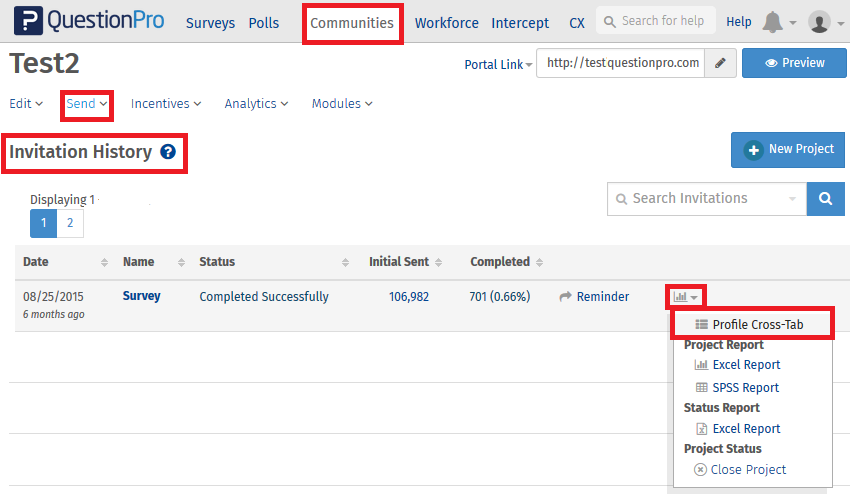Click the blue search magnifier button
The width and height of the screenshot is (850, 501).
[x=825, y=199]
